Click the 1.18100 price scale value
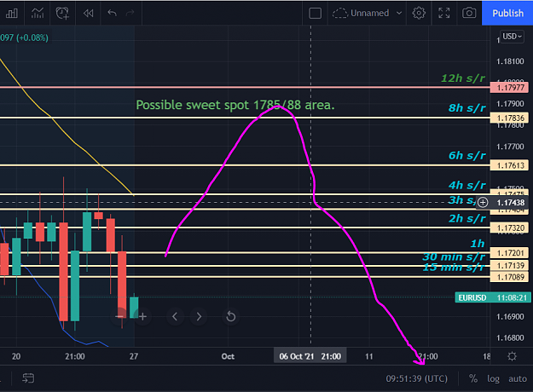The width and height of the screenshot is (533, 392). (510, 61)
